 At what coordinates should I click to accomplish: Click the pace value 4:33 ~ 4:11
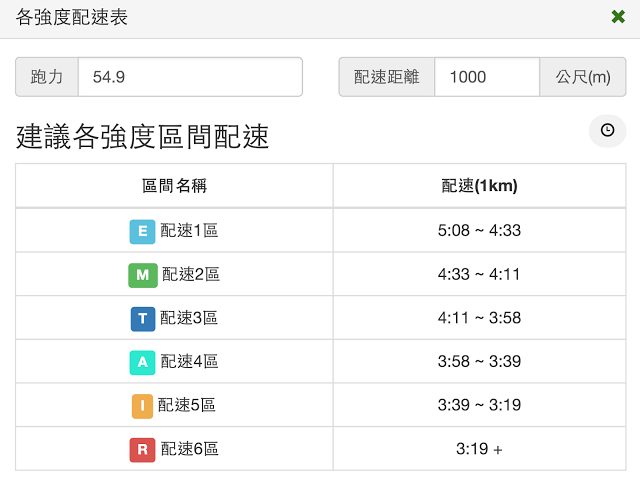(479, 274)
